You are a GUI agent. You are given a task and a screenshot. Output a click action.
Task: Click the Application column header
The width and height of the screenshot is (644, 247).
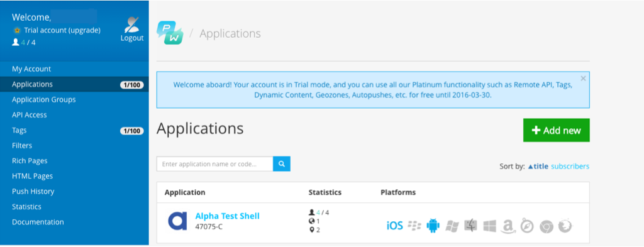tap(185, 192)
